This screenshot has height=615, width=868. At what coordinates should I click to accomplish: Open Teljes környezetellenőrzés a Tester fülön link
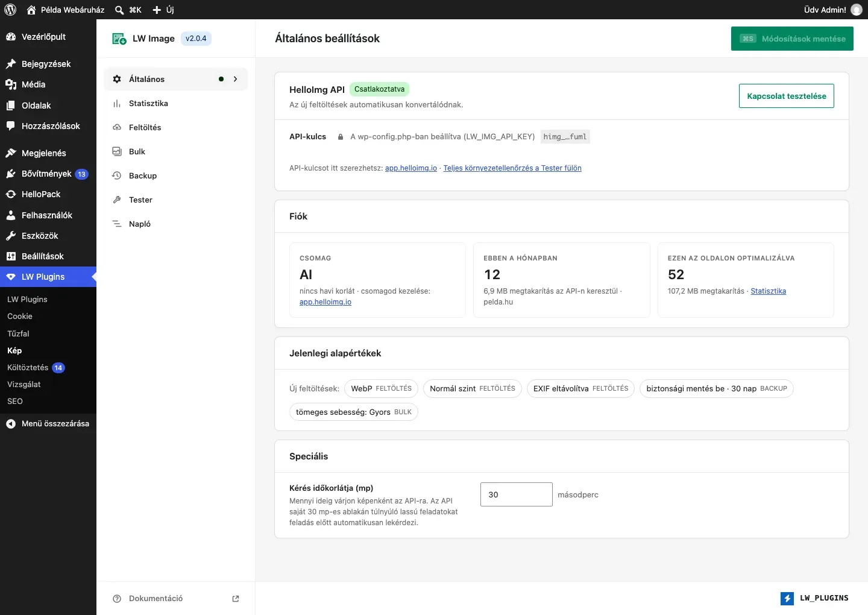pos(512,168)
